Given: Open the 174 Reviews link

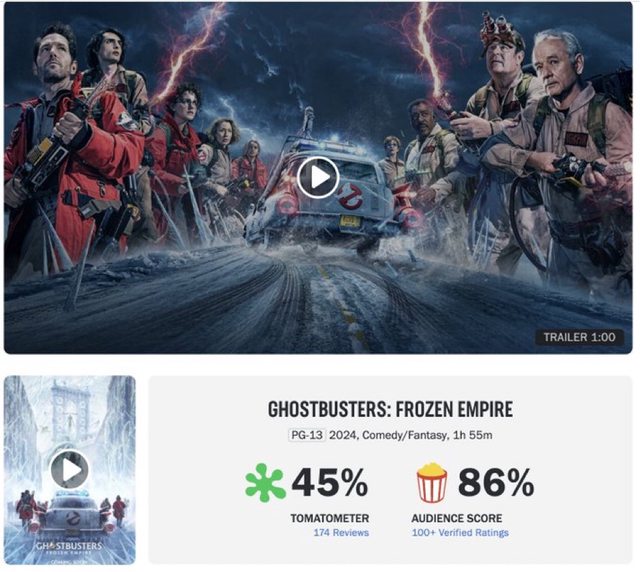Looking at the screenshot, I should 341,533.
